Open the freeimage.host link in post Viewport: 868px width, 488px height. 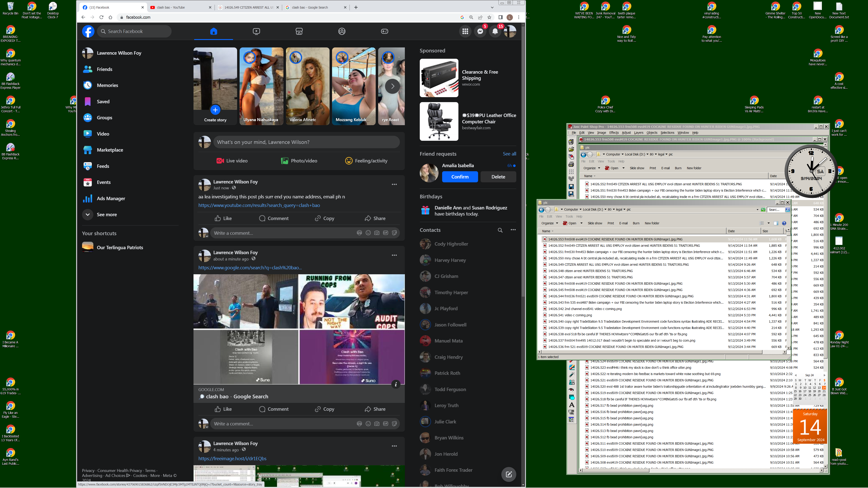click(x=232, y=458)
